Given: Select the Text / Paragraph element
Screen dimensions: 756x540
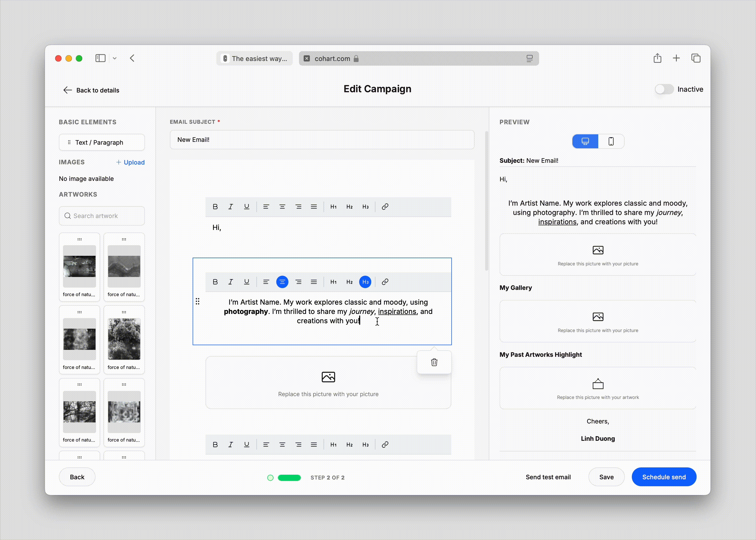Looking at the screenshot, I should [102, 142].
